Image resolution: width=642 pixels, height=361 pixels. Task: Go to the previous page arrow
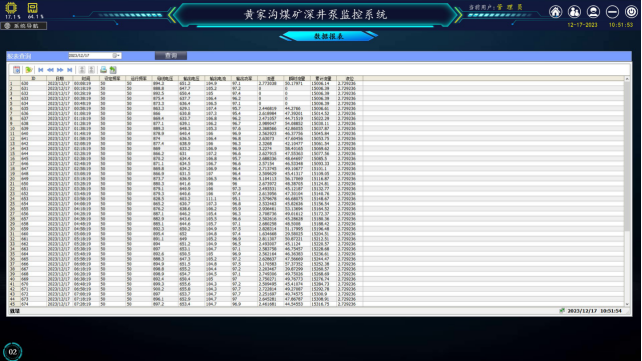click(50, 70)
